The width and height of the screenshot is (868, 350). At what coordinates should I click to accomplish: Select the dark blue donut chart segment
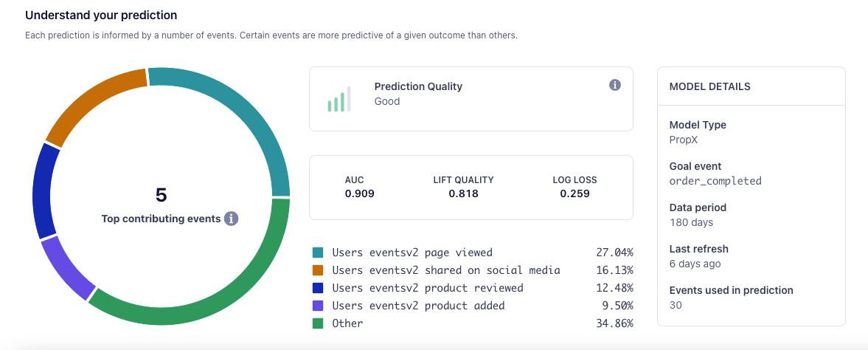(44, 191)
